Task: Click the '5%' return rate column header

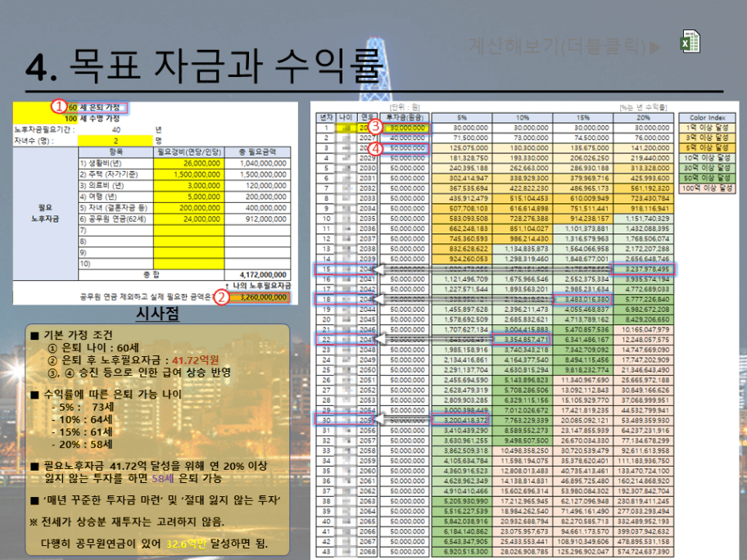Action: tap(461, 117)
